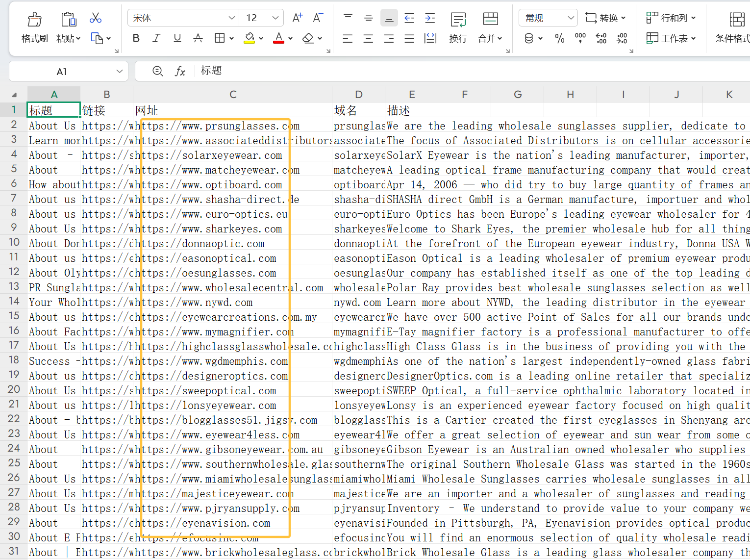
Task: Click the zoom magnifier icon in formula bar
Action: click(x=157, y=72)
